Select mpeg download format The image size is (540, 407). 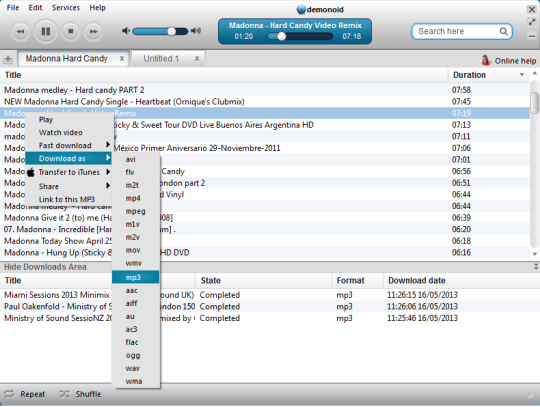(136, 211)
